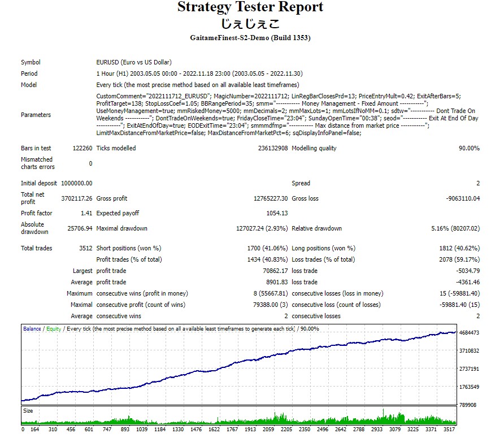Click the Balance legend label in chart

click(32, 329)
